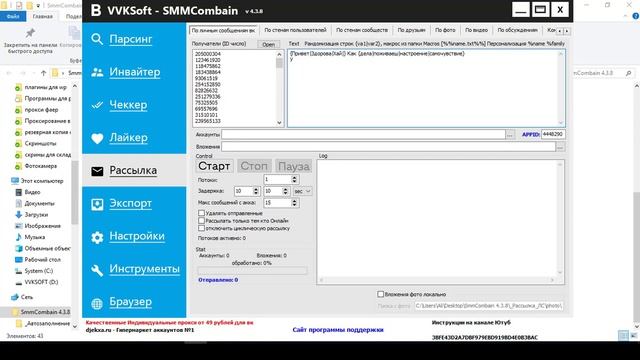
Task: Click Open button for recipients list
Action: pos(268,44)
